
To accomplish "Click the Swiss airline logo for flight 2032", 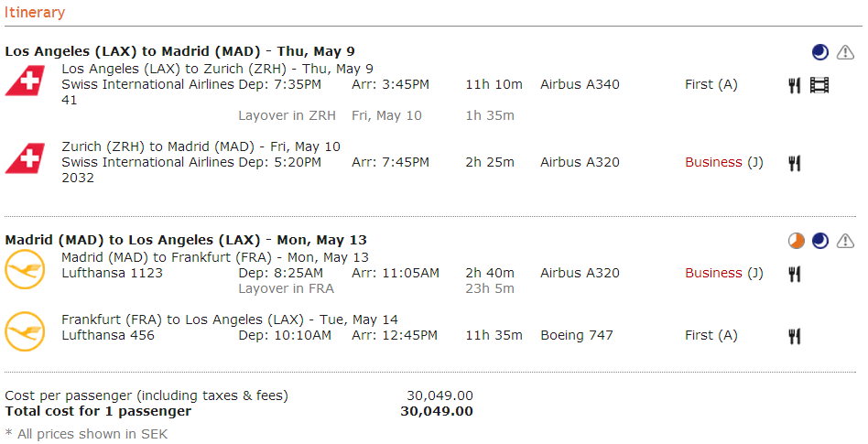I will click(x=25, y=157).
